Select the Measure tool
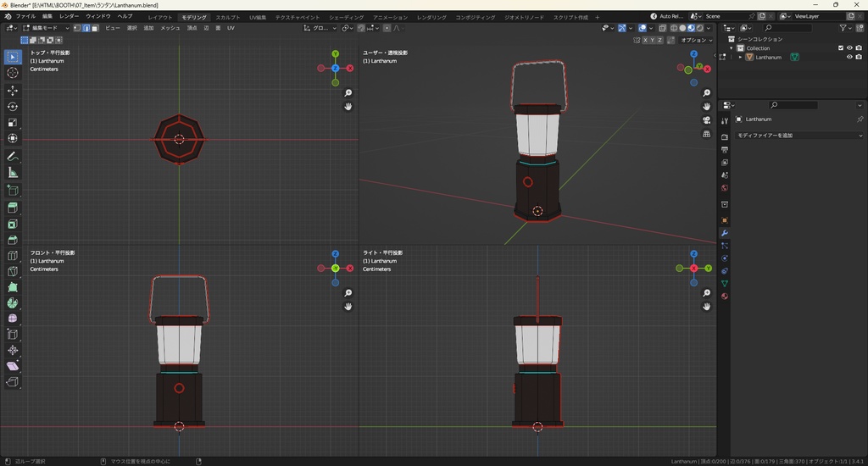868x466 pixels. click(13, 173)
